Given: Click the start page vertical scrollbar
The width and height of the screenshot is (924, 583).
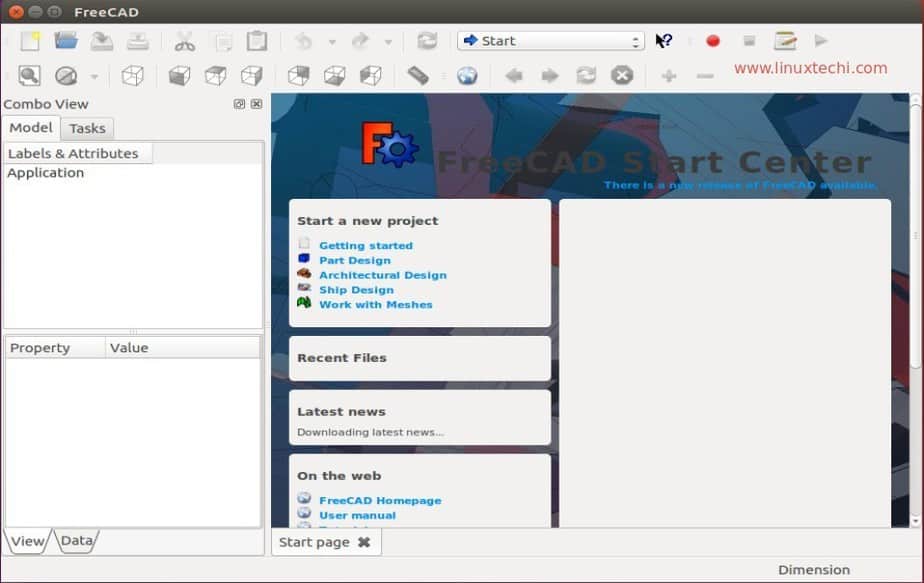Looking at the screenshot, I should (x=915, y=236).
